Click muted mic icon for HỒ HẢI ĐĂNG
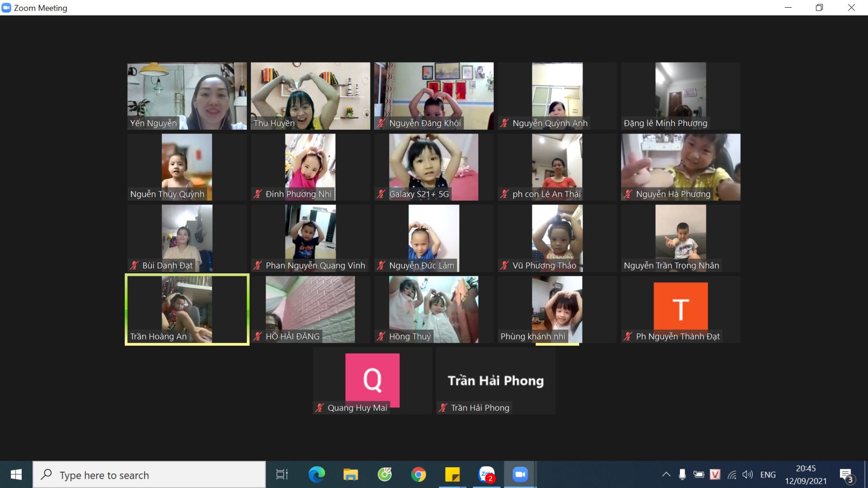 [x=258, y=337]
